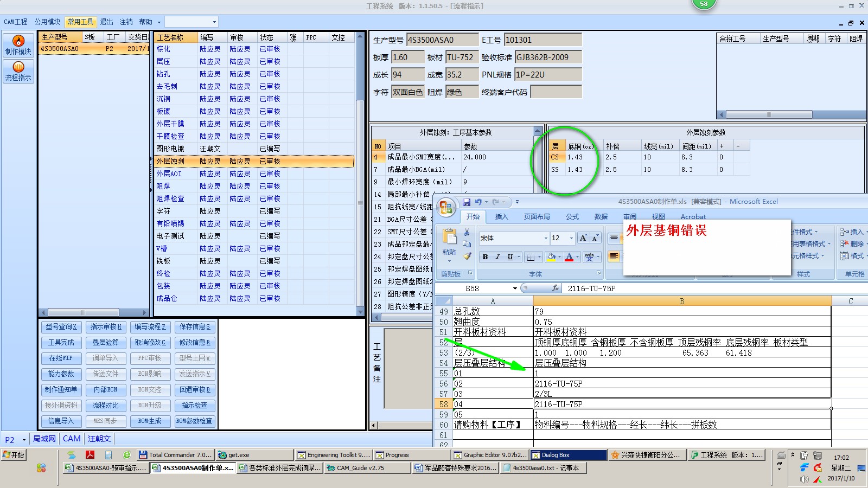Increase font size with the large A icon
Viewport: 868px width, 488px height.
583,238
